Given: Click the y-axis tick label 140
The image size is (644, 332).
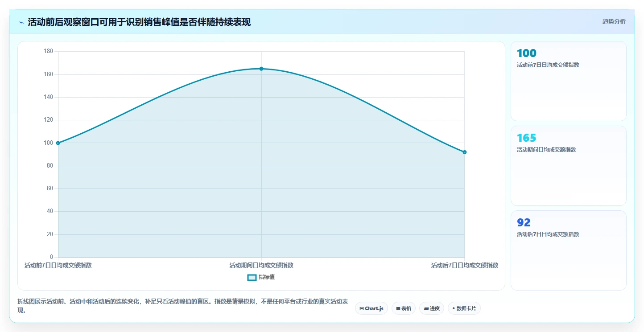Looking at the screenshot, I should 48,97.
